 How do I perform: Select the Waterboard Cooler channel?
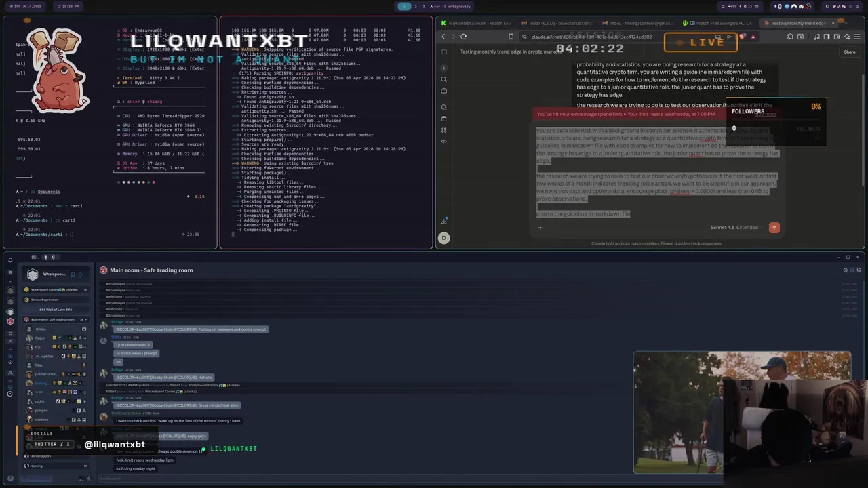(x=56, y=289)
